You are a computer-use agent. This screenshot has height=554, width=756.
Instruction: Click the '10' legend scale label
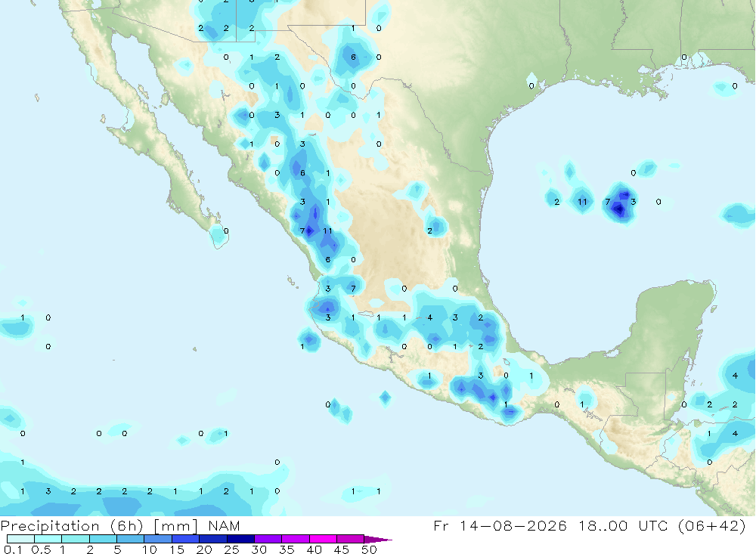150,549
